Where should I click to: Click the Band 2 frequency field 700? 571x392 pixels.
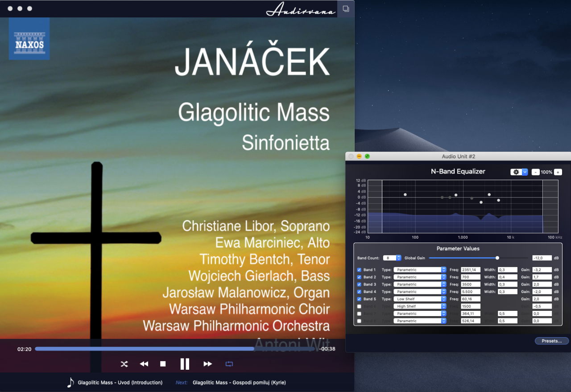point(470,277)
